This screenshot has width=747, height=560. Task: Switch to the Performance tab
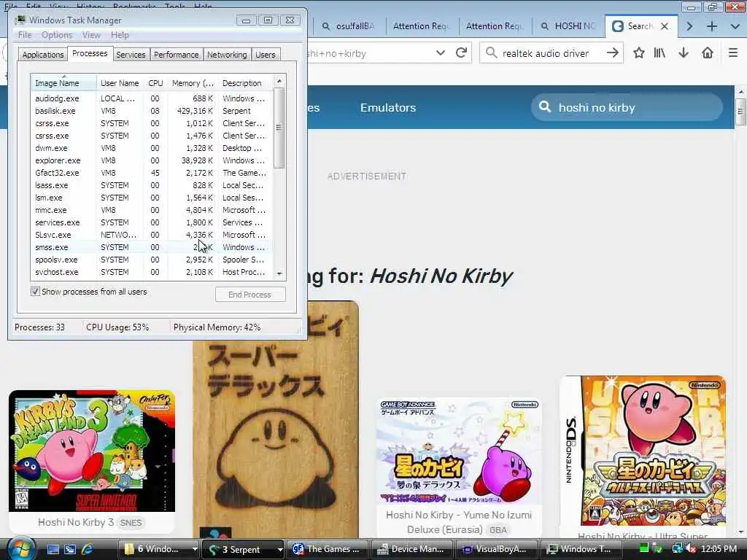(177, 54)
